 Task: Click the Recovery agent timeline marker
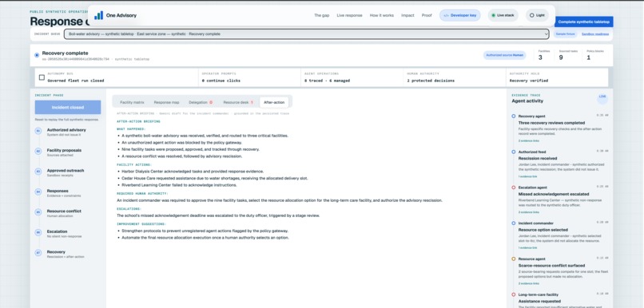tap(514, 116)
